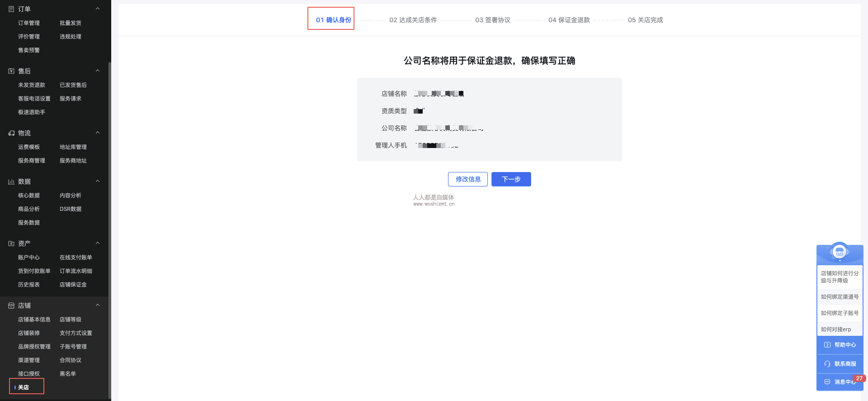Collapse the 店铺 menu section
Image resolution: width=868 pixels, height=401 pixels.
(98, 305)
